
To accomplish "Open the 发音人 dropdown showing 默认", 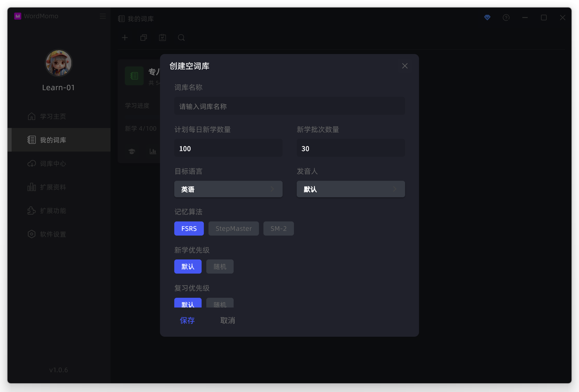I will tap(351, 189).
